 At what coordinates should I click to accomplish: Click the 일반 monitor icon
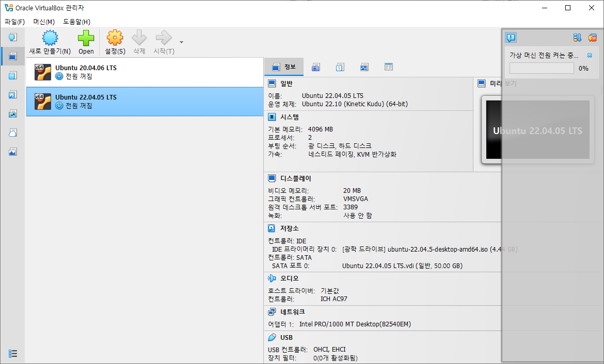tap(272, 84)
